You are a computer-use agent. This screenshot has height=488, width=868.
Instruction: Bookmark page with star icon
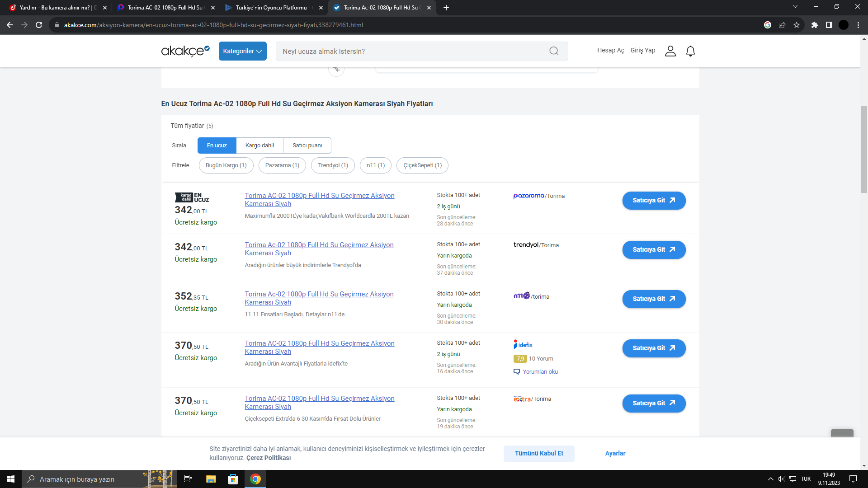pos(797,25)
